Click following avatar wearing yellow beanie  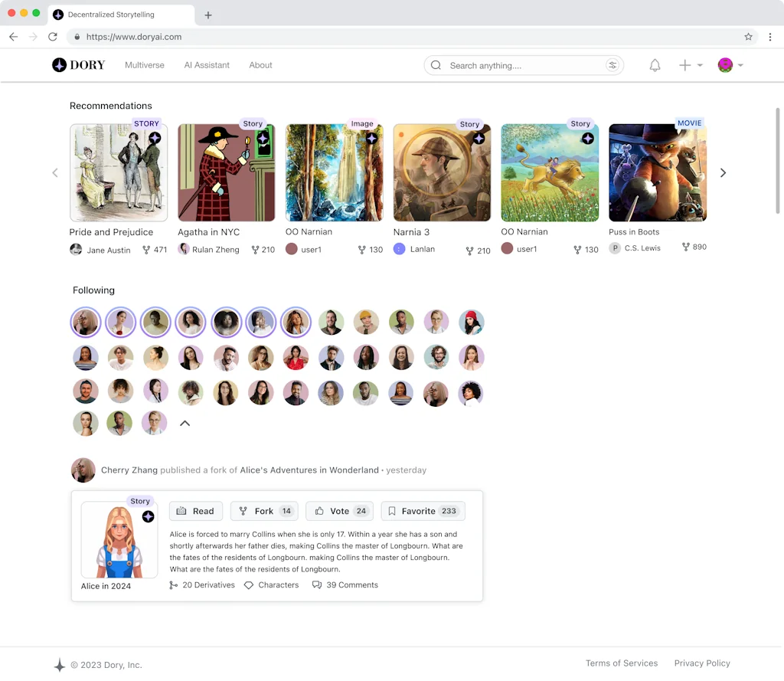pyautogui.click(x=366, y=322)
